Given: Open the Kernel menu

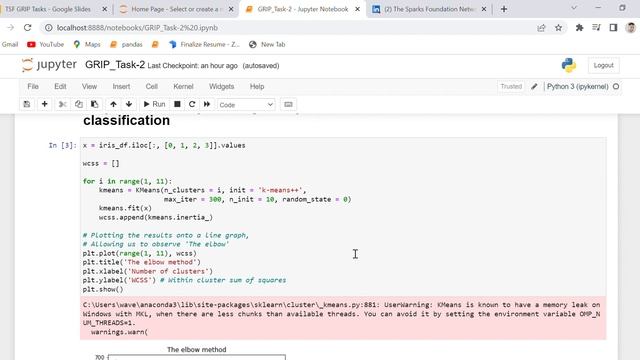Looking at the screenshot, I should [x=183, y=87].
